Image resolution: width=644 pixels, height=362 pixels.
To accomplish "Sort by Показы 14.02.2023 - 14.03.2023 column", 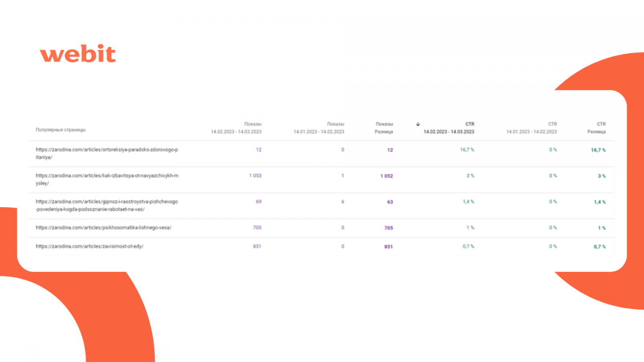I will (x=236, y=128).
